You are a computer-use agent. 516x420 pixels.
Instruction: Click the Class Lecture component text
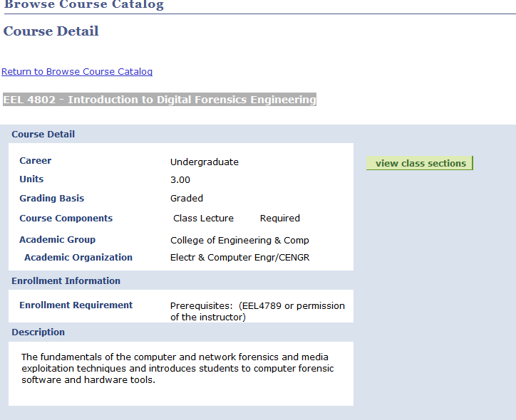pos(203,219)
